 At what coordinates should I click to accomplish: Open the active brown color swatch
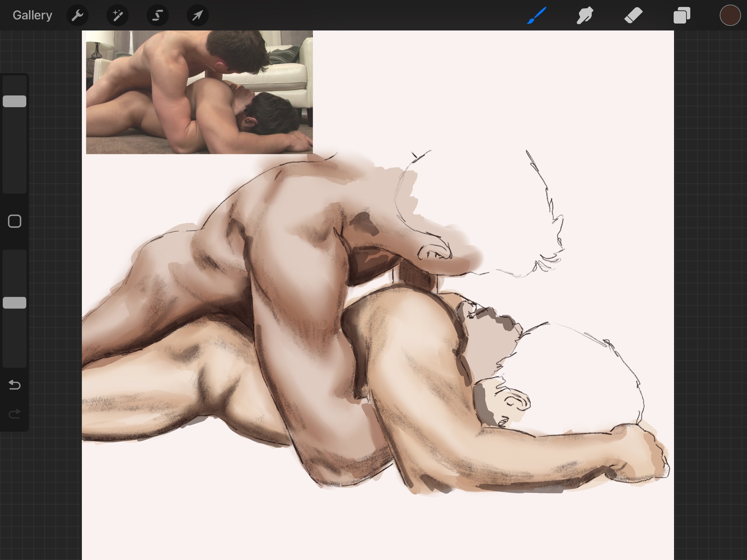click(x=730, y=15)
